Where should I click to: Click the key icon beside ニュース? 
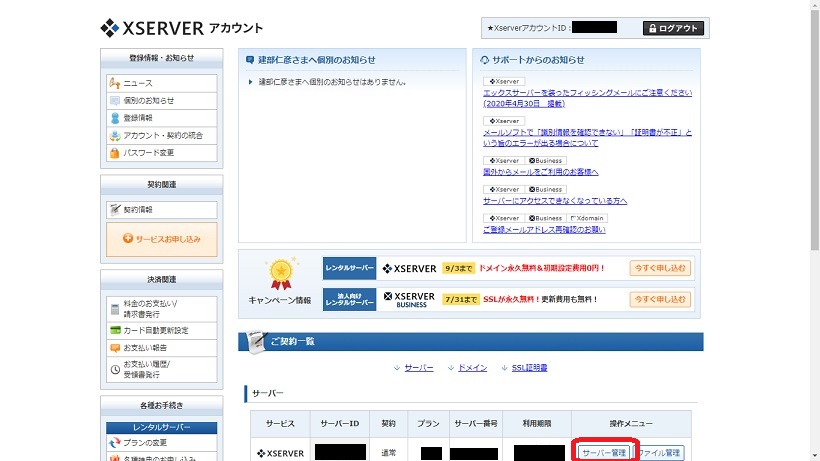tap(115, 83)
